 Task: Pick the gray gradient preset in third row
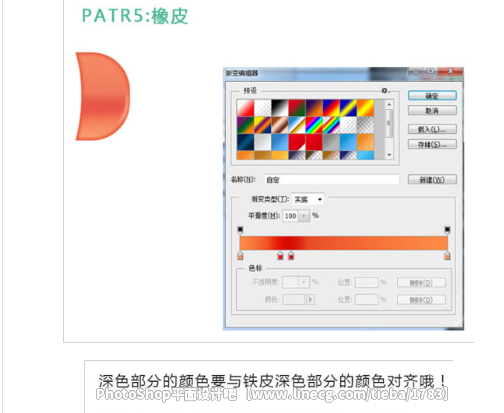pyautogui.click(x=331, y=142)
